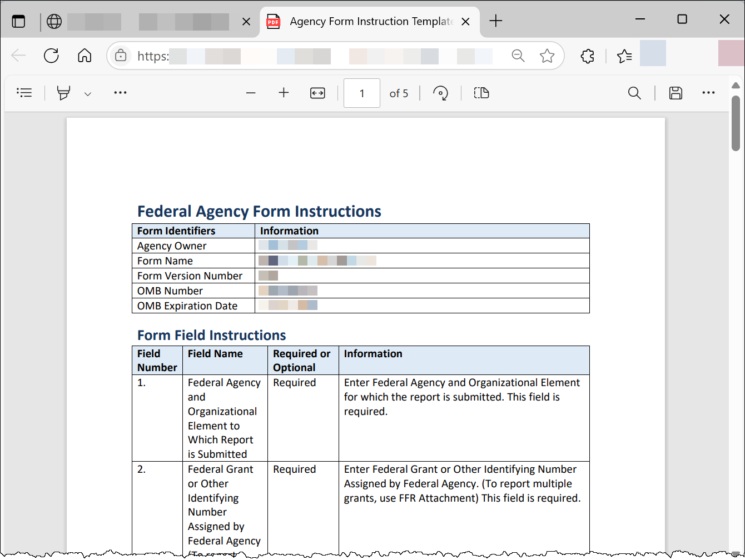This screenshot has width=745, height=560.
Task: Click the Field Number column header
Action: [x=157, y=360]
